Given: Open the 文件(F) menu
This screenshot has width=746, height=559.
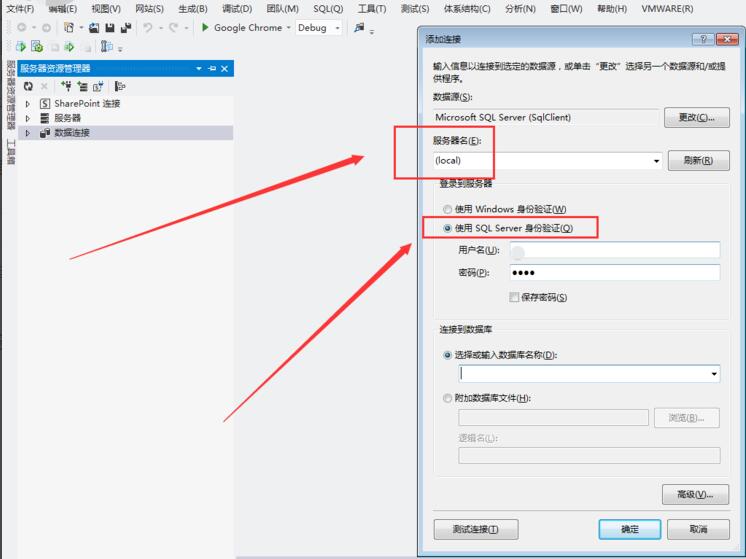Looking at the screenshot, I should tap(20, 9).
